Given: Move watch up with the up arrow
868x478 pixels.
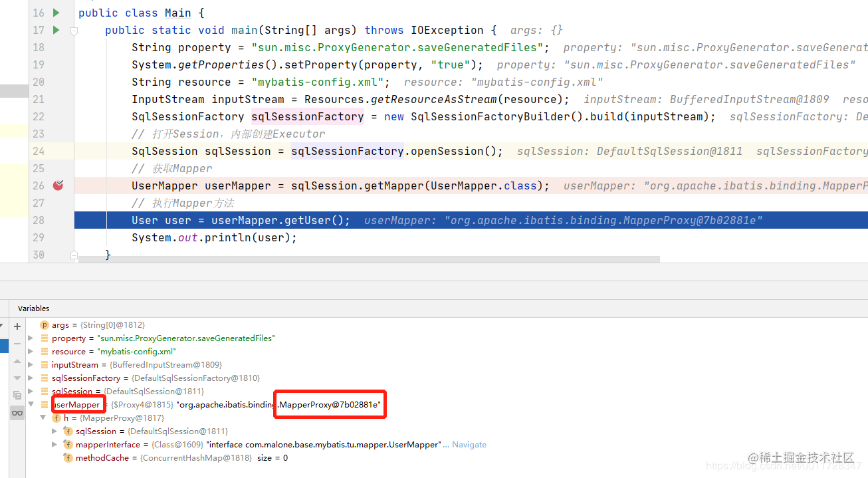Looking at the screenshot, I should coord(17,361).
